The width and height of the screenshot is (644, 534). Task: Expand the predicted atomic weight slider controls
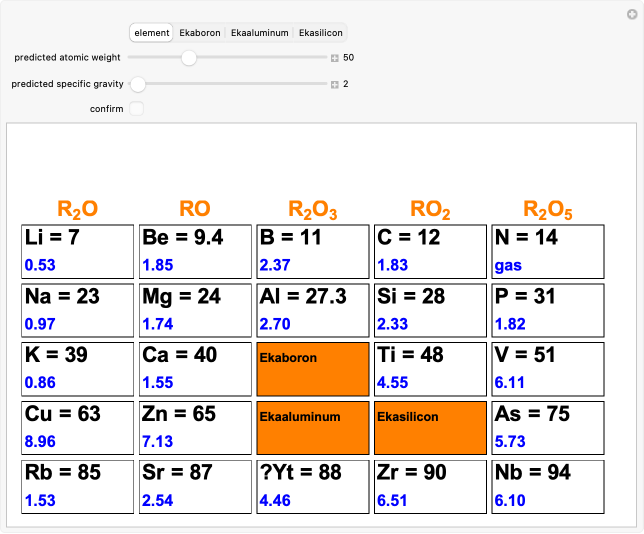335,58
